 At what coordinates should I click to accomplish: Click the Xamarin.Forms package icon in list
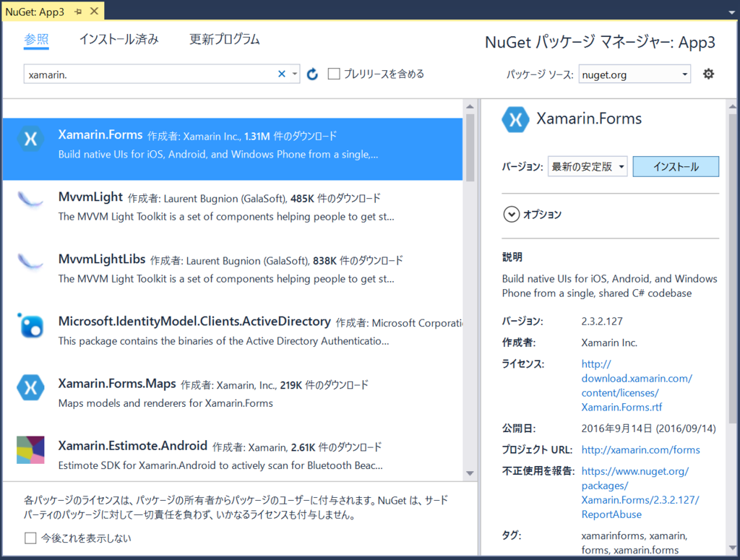[x=30, y=139]
